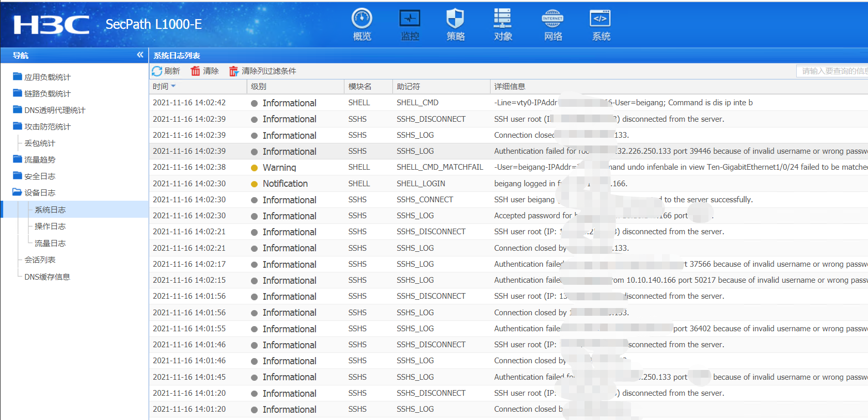Open the 系统 system icon
This screenshot has width=868, height=420.
pyautogui.click(x=600, y=19)
